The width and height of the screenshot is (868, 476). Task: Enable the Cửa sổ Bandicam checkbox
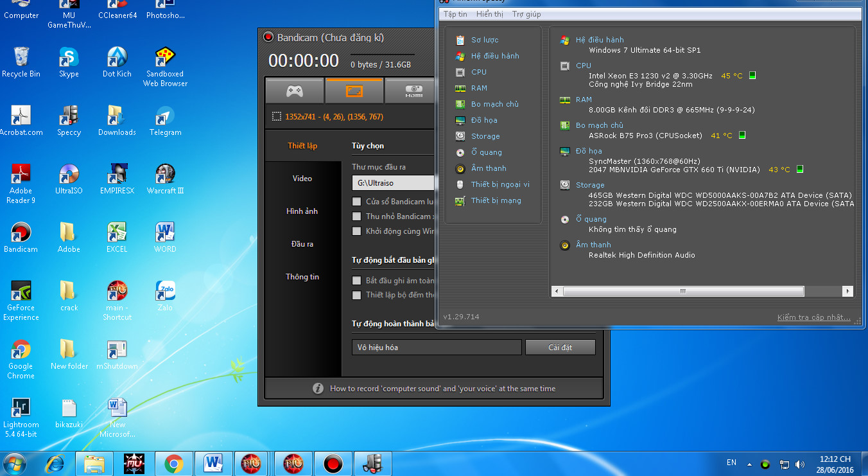pyautogui.click(x=357, y=202)
